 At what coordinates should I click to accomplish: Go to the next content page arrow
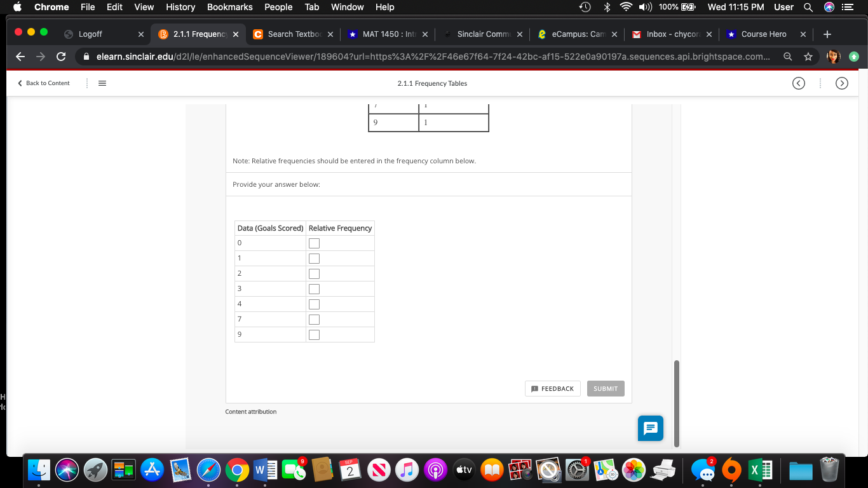tap(842, 83)
